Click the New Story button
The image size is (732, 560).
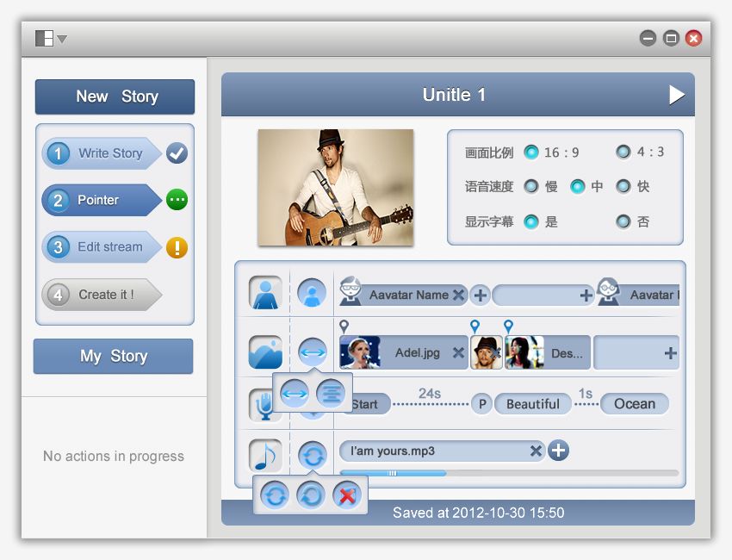(115, 96)
